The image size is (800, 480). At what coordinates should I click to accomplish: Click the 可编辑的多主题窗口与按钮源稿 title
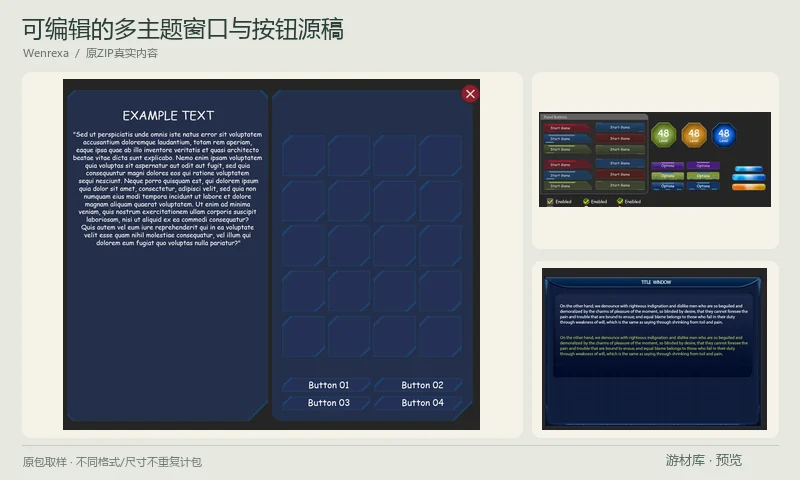pos(183,29)
